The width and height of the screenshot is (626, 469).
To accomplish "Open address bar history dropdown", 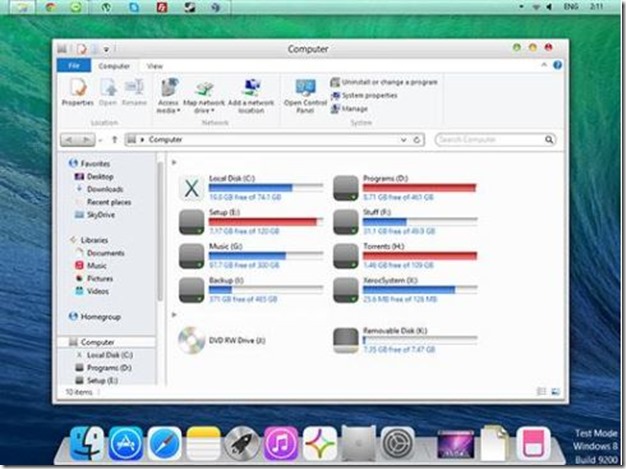I will click(x=404, y=140).
